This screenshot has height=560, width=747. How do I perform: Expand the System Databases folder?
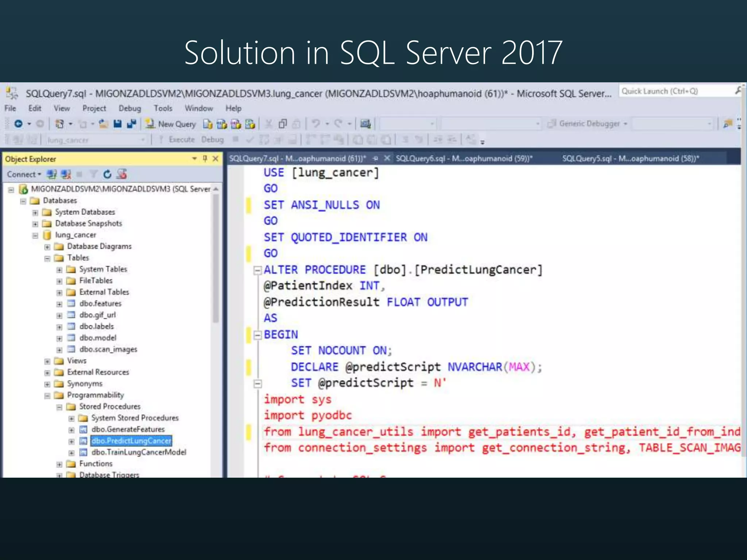[x=35, y=213]
